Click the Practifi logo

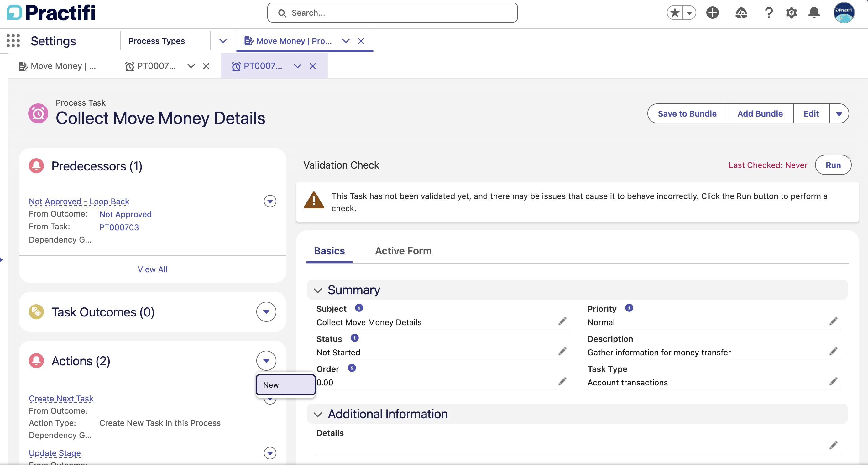pos(51,13)
